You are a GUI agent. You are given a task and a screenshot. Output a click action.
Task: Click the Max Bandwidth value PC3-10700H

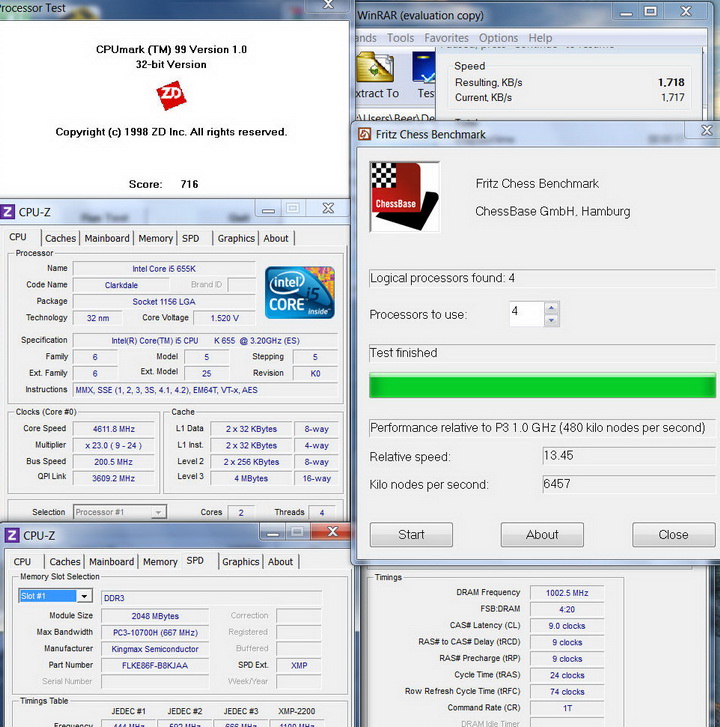point(155,632)
